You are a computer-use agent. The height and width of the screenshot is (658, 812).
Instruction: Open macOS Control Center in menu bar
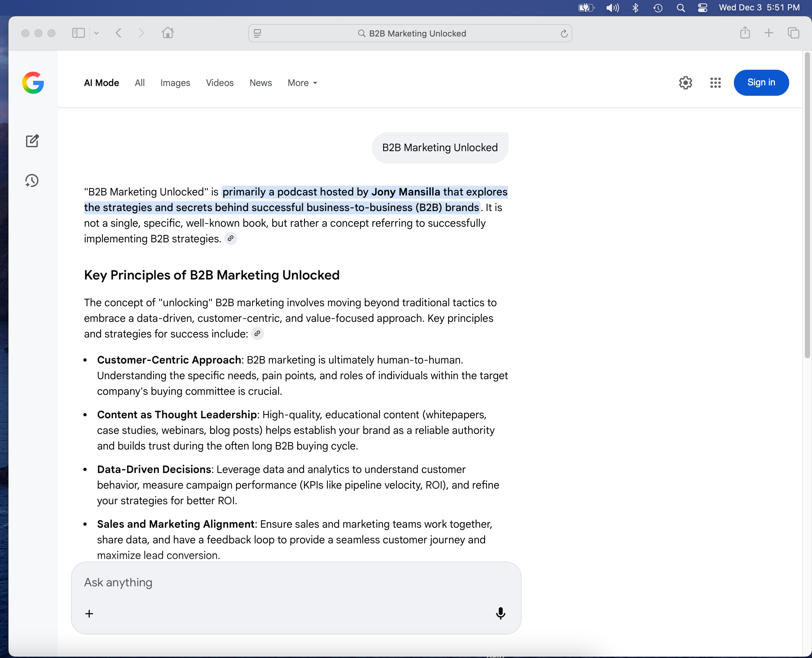(x=702, y=7)
